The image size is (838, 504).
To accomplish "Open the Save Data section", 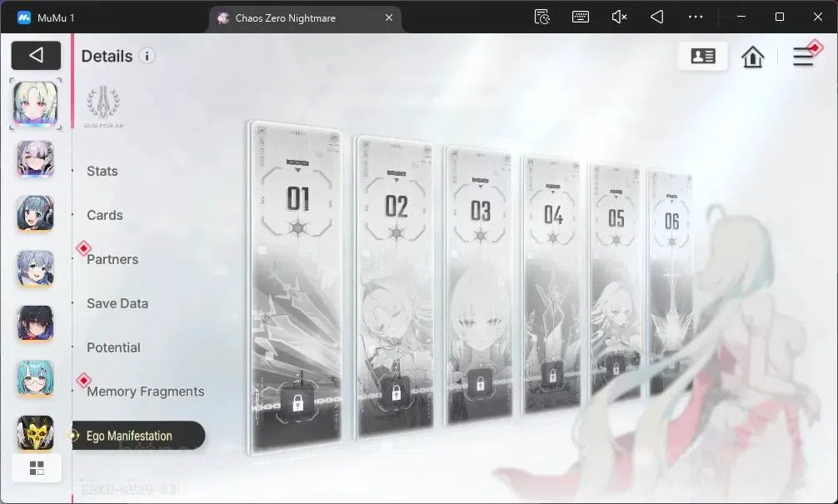I will pyautogui.click(x=117, y=303).
